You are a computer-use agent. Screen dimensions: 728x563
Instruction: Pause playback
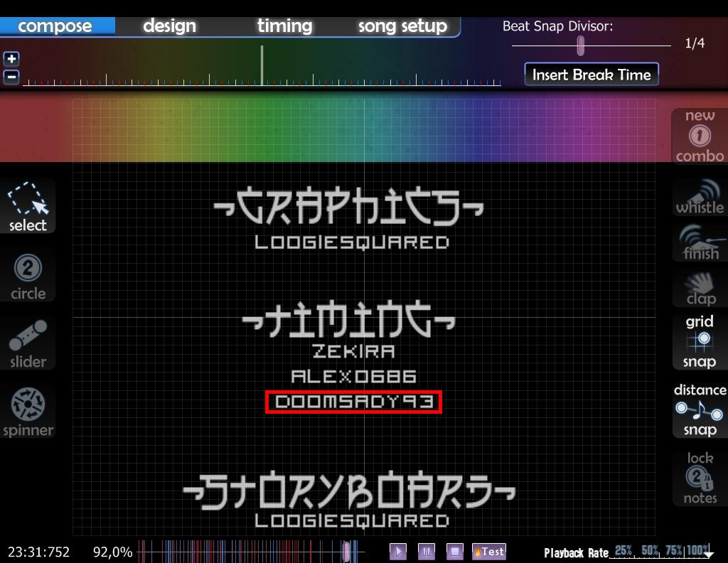pyautogui.click(x=427, y=552)
